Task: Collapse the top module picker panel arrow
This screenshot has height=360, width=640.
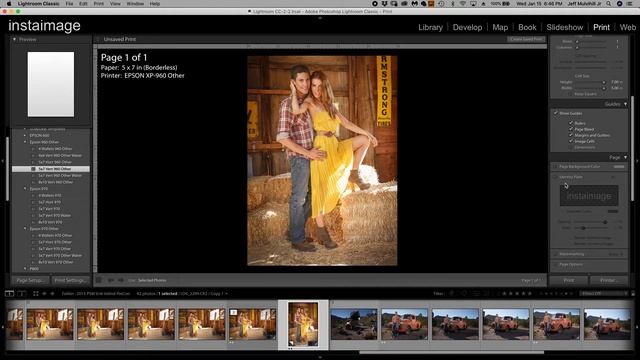Action: (320, 18)
